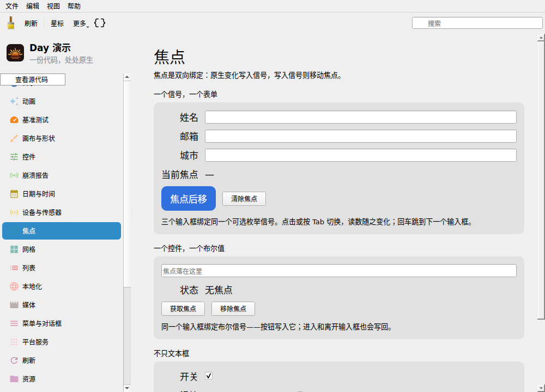Screen dimensions: 545x392
Task: Click the 不只文本框 section heading
Action: click(x=171, y=353)
